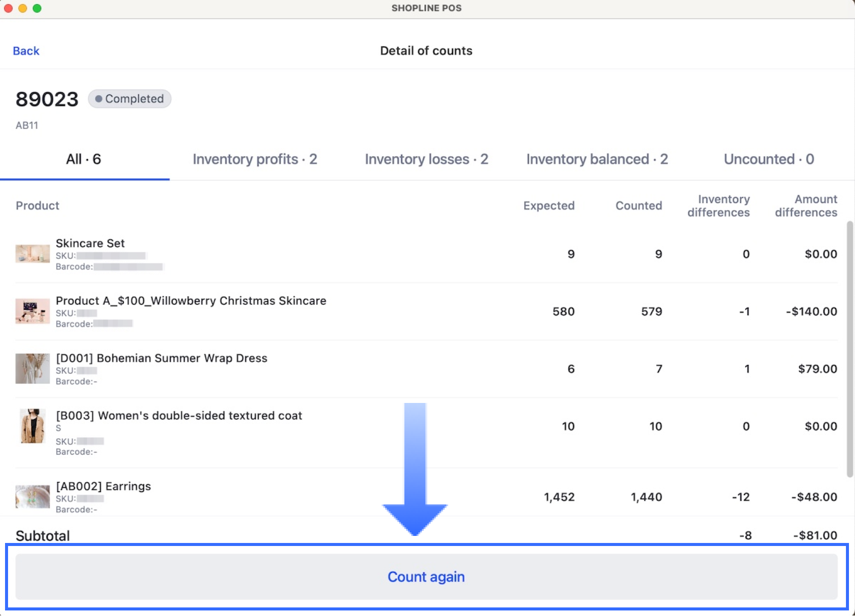Click the vertical scrollbar in product list
Viewport: 855px width, 616px height.
[x=850, y=349]
